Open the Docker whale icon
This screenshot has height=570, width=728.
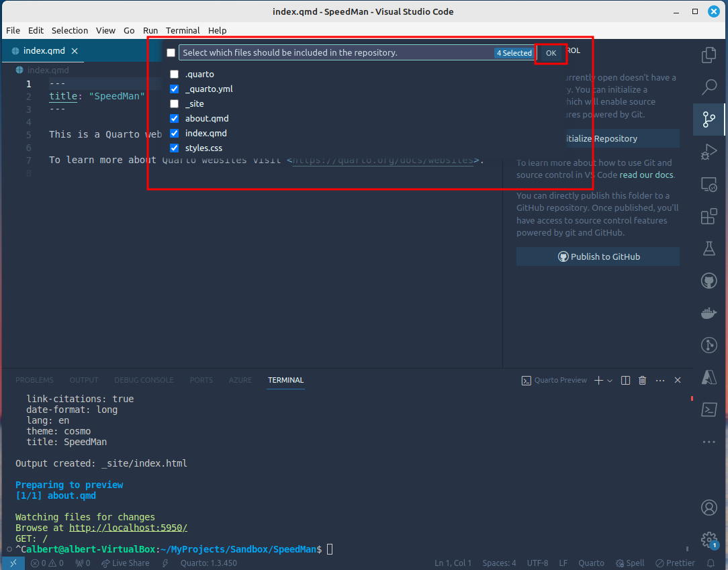tap(709, 314)
